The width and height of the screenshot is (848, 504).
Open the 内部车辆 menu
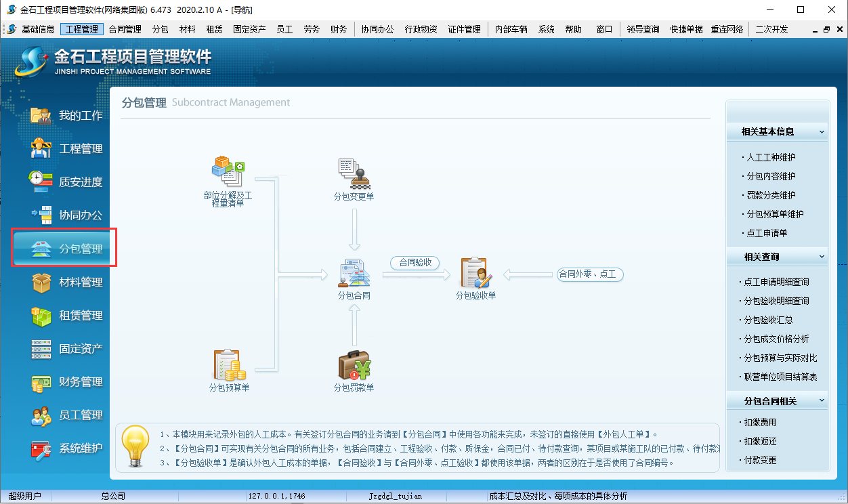point(511,29)
